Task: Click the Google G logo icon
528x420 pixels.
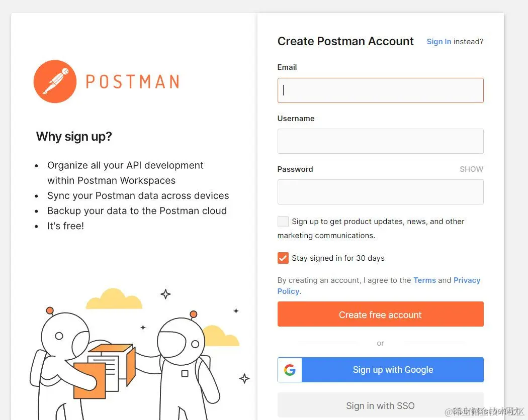Action: coord(290,370)
